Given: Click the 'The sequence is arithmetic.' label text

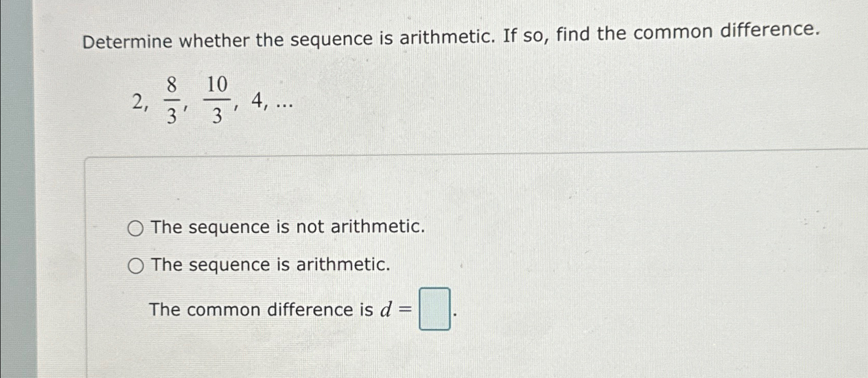Looking at the screenshot, I should tap(271, 265).
